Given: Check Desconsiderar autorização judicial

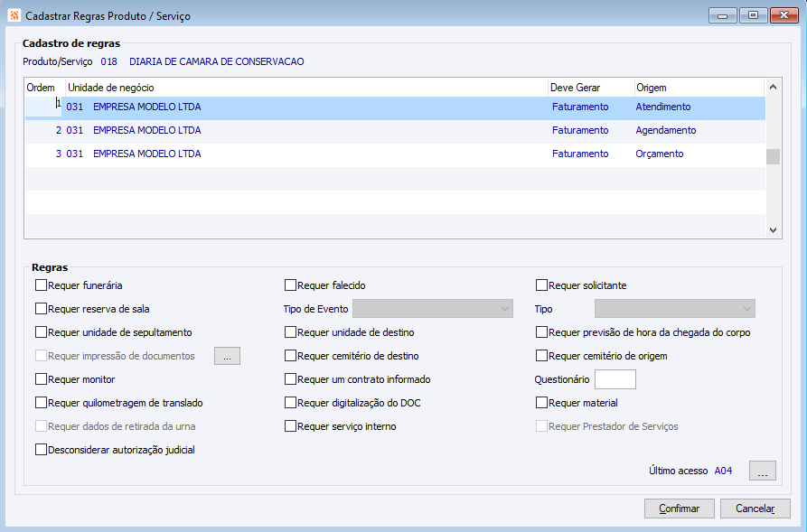Looking at the screenshot, I should tap(42, 450).
